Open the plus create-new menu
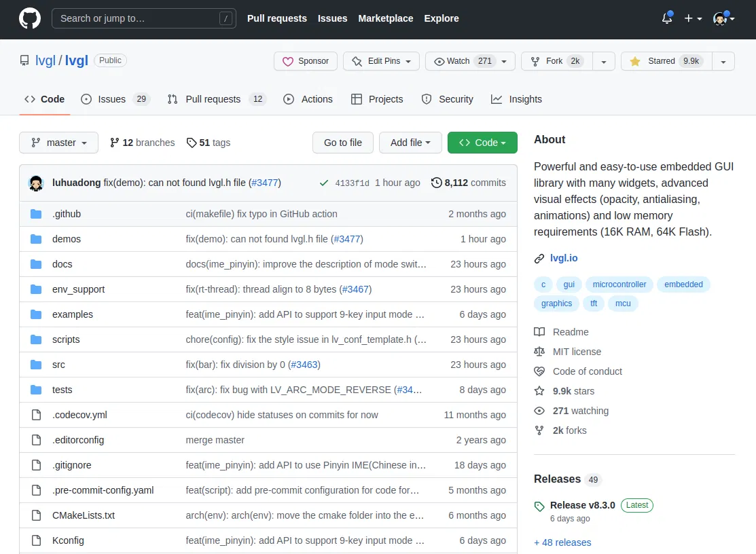Image resolution: width=756 pixels, height=554 pixels. 693,18
